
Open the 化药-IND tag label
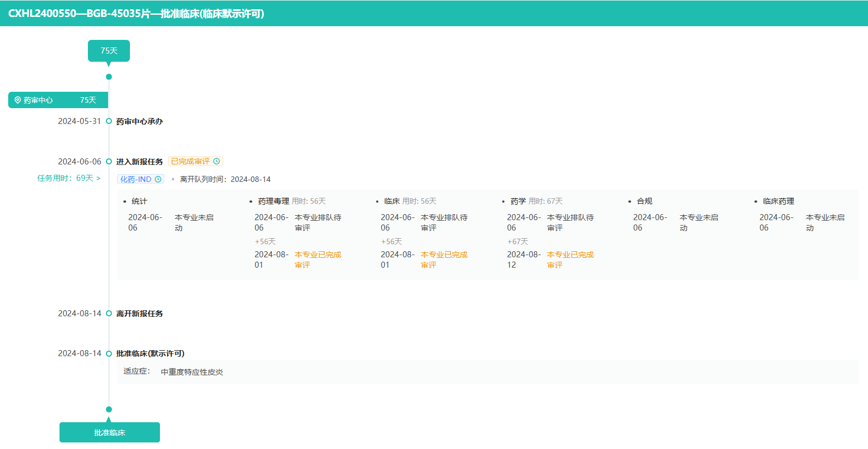[x=136, y=179]
